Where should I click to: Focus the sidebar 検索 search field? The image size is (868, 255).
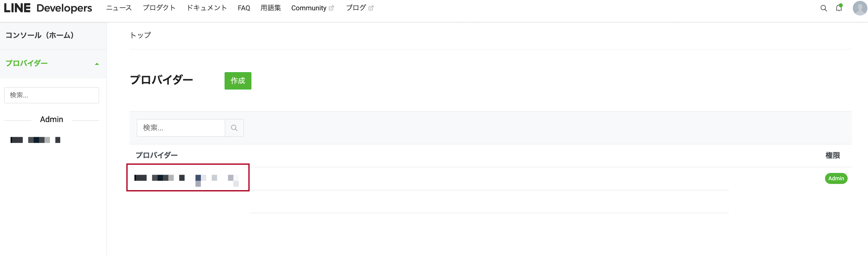point(52,95)
